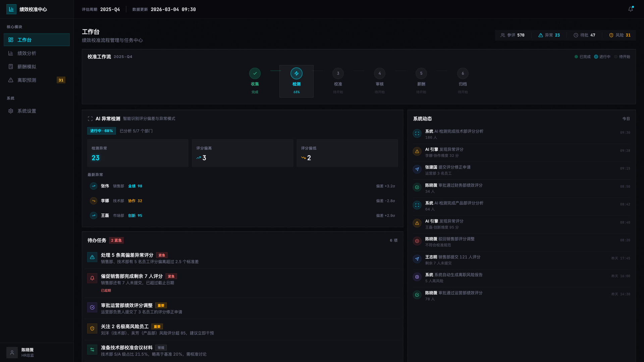Click the 进行中 · 68% progress badge
Screen dimensions: 644x362
pyautogui.click(x=101, y=131)
